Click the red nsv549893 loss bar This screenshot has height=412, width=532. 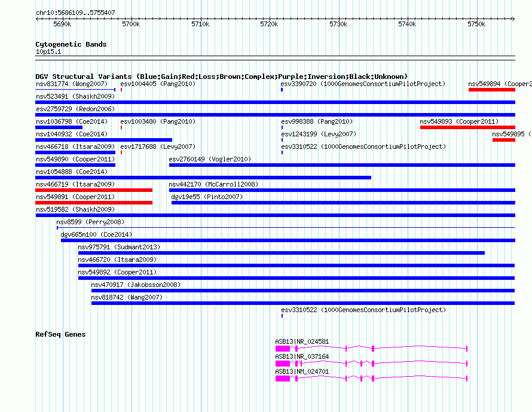467,127
